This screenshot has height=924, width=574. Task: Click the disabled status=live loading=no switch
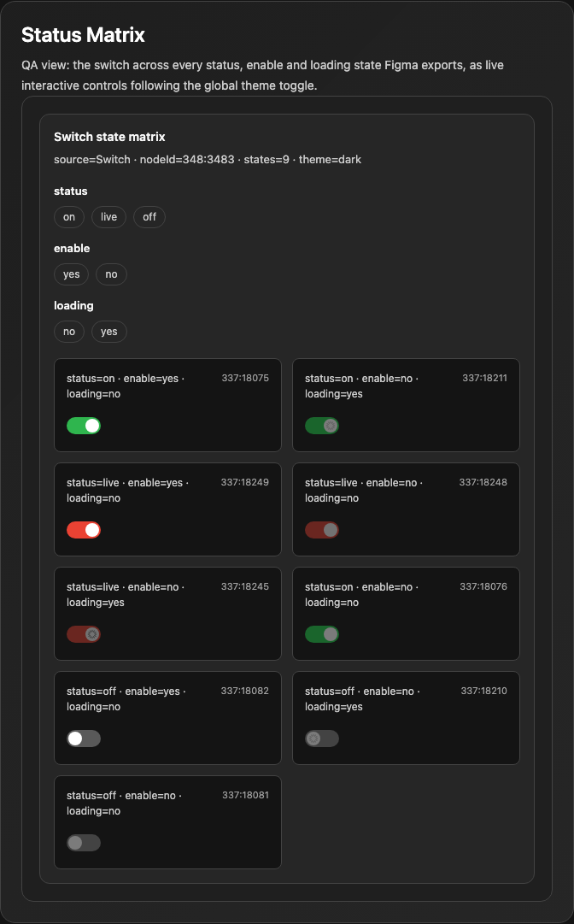coord(322,530)
